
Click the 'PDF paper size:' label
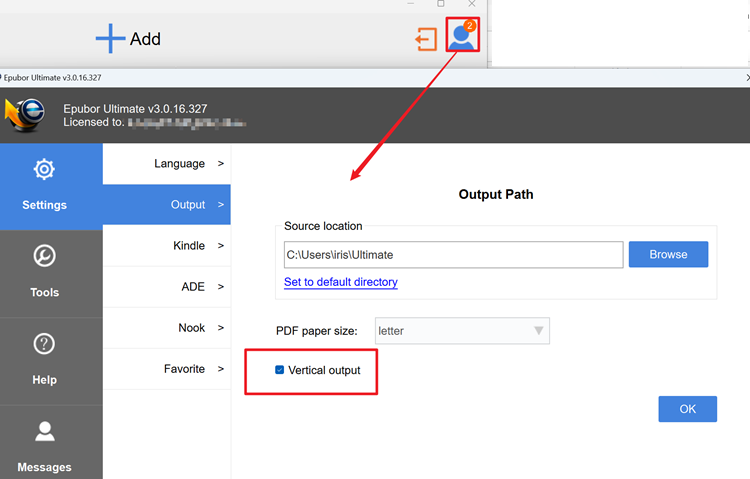pyautogui.click(x=317, y=331)
